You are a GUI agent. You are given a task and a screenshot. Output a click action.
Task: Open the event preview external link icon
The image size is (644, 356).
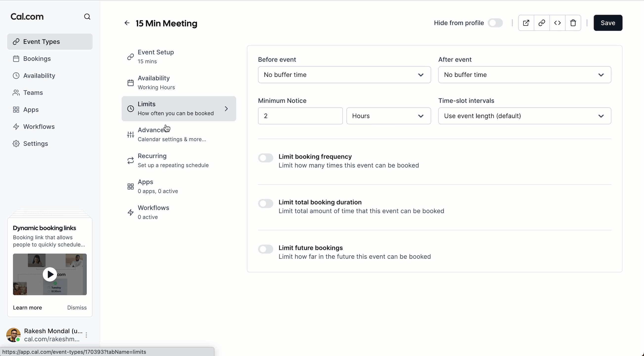coord(526,23)
